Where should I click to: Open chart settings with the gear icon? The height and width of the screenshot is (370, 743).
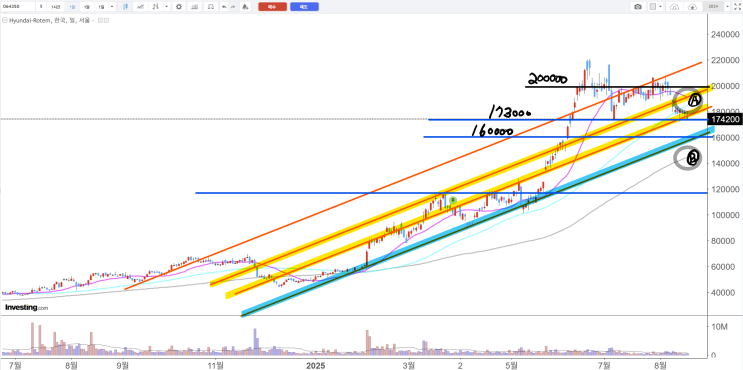click(179, 7)
